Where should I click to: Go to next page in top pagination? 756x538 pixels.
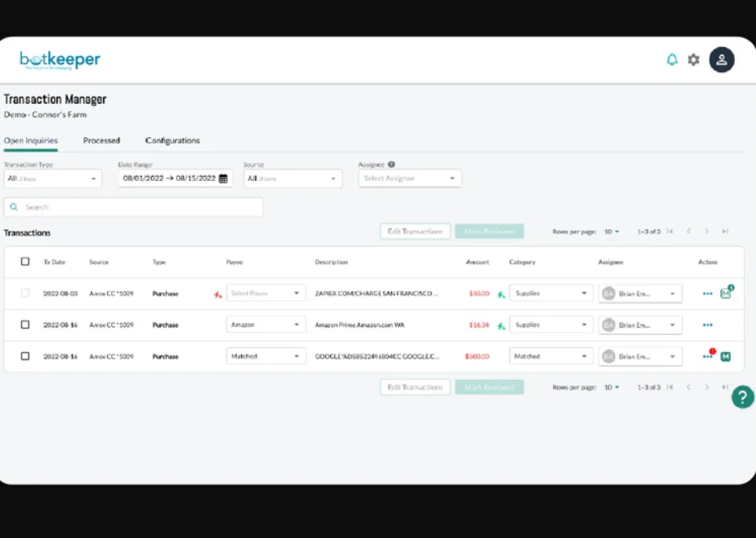click(707, 231)
